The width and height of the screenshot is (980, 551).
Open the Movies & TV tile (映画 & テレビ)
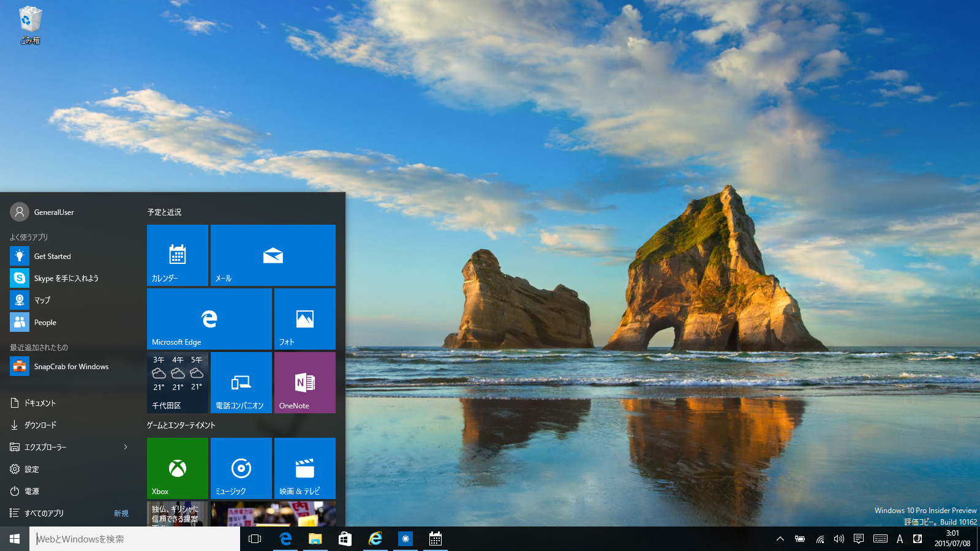(x=304, y=468)
